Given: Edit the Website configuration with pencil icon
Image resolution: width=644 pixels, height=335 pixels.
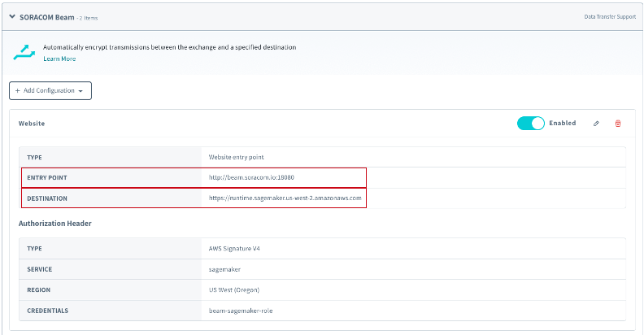Looking at the screenshot, I should pyautogui.click(x=596, y=123).
